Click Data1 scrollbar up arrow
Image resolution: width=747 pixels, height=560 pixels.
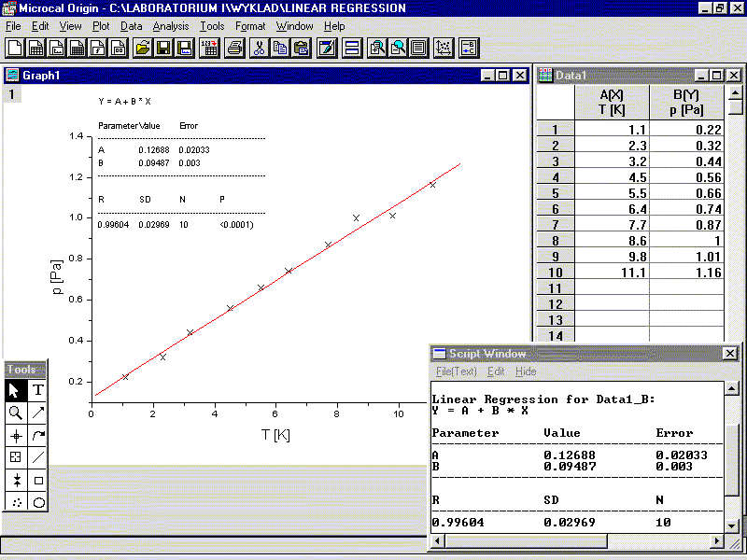coord(736,92)
